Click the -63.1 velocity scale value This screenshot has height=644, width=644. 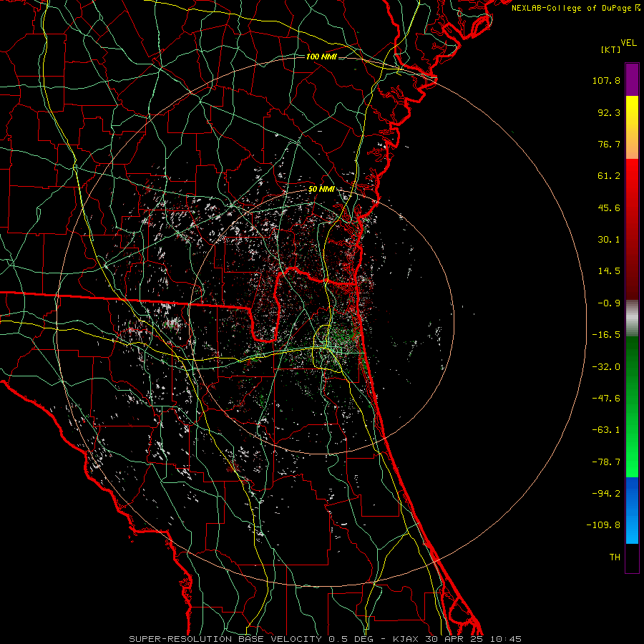click(606, 430)
